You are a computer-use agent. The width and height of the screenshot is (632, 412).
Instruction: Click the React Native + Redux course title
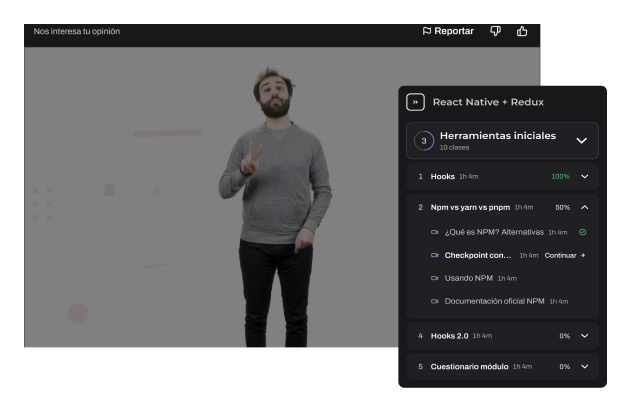(488, 102)
